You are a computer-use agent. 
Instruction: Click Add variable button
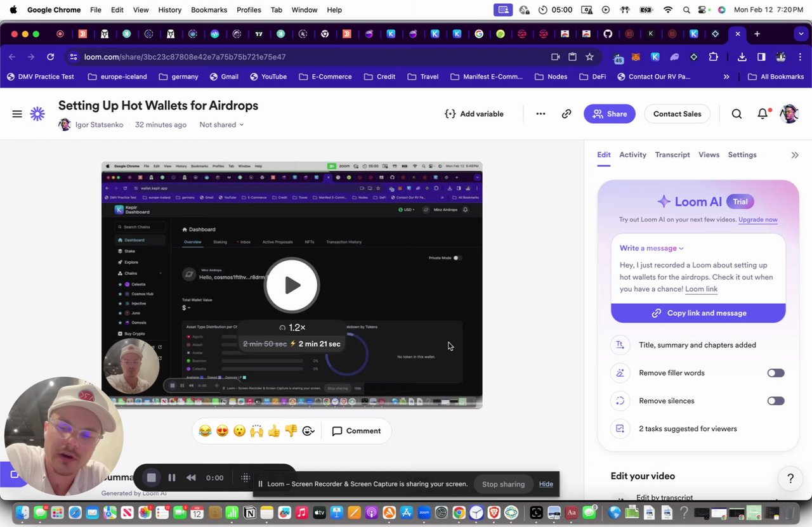[x=475, y=114]
